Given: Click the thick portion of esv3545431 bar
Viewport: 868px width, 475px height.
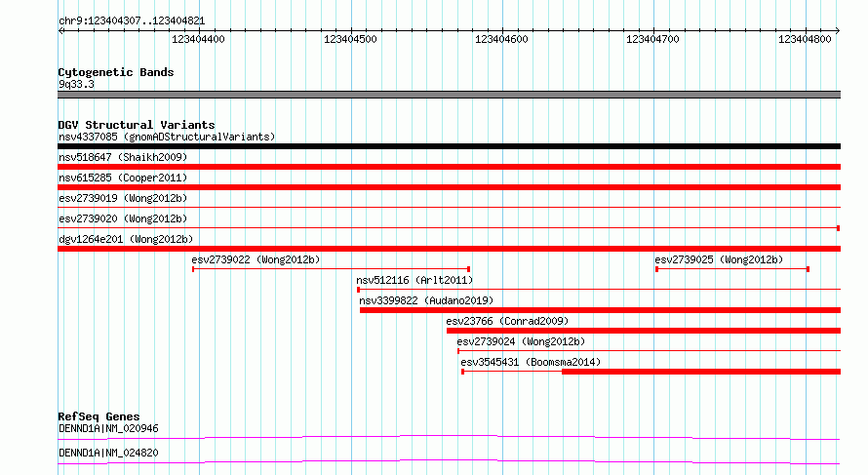Looking at the screenshot, I should (x=701, y=372).
